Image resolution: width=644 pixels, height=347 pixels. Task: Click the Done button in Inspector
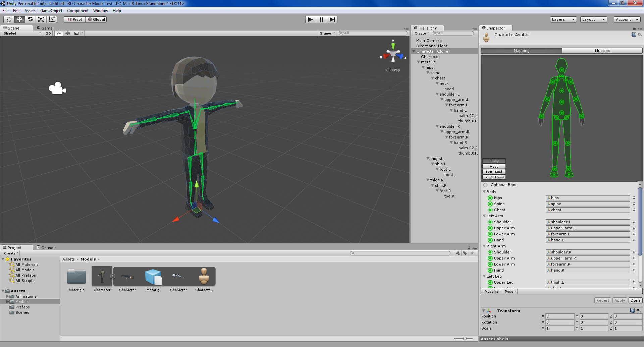pyautogui.click(x=635, y=300)
